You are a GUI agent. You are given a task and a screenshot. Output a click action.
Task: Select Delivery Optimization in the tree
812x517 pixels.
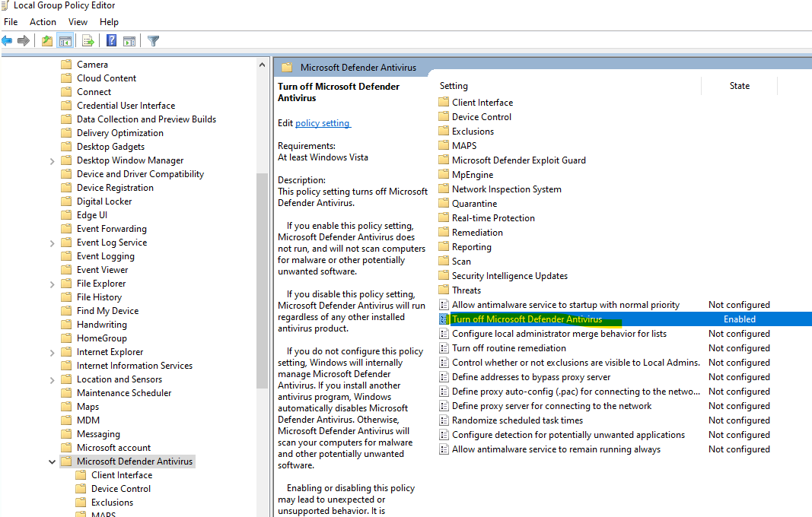120,133
